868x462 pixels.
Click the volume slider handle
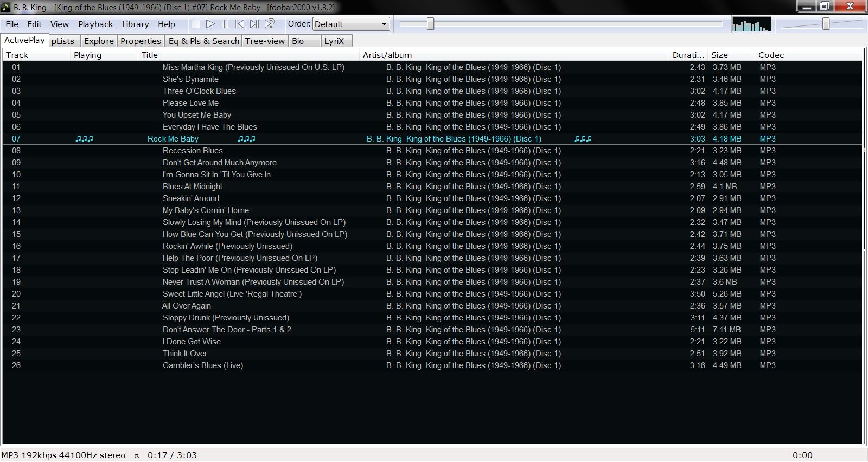pos(826,24)
